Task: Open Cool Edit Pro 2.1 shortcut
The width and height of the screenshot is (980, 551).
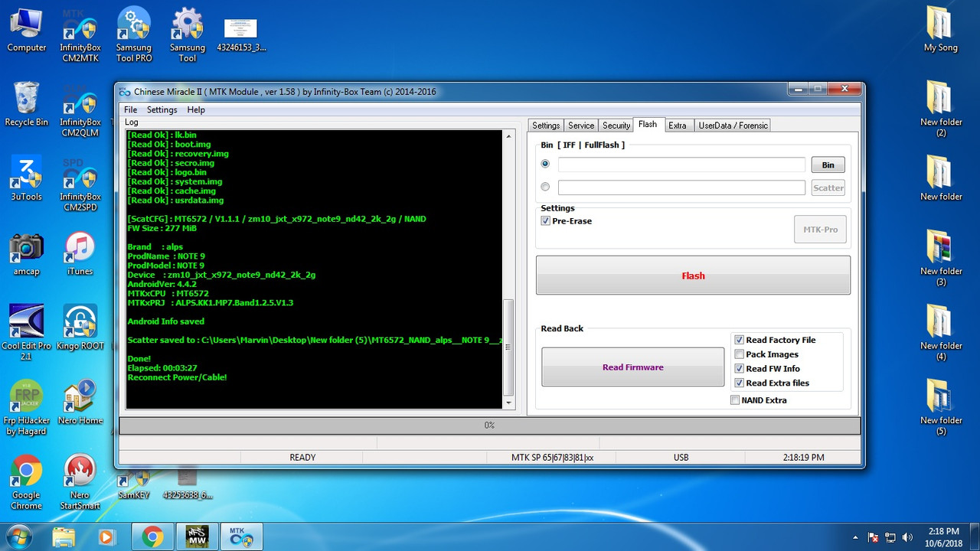Action: [26, 333]
